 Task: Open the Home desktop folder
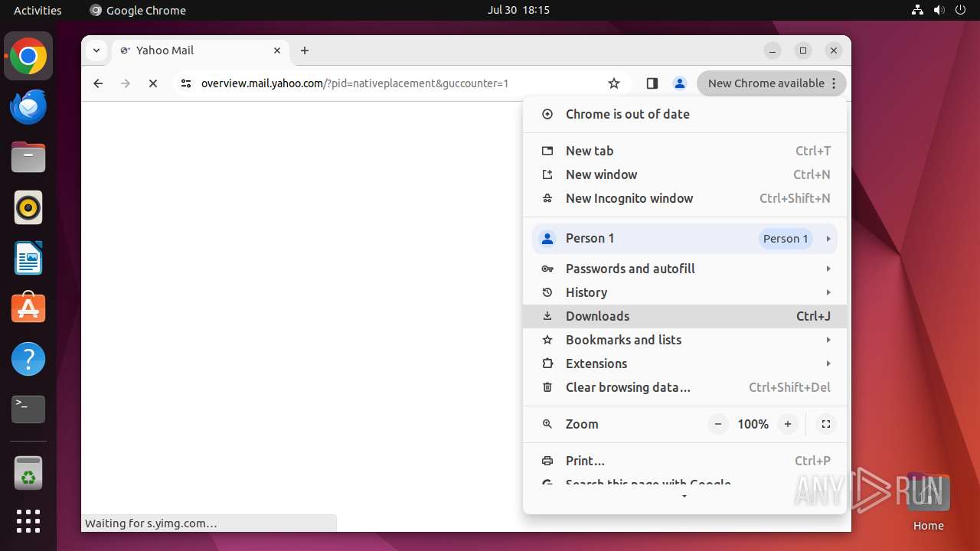pos(928,502)
